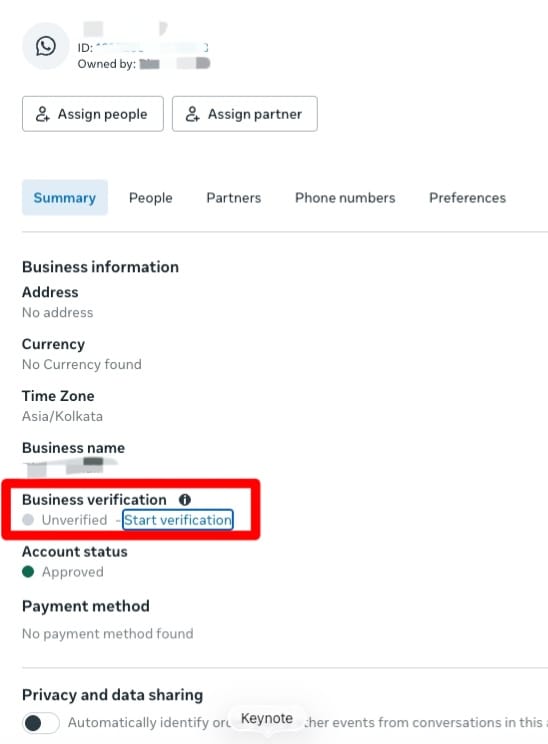The width and height of the screenshot is (548, 744).
Task: Toggle automatic event identification switch
Action: (41, 723)
